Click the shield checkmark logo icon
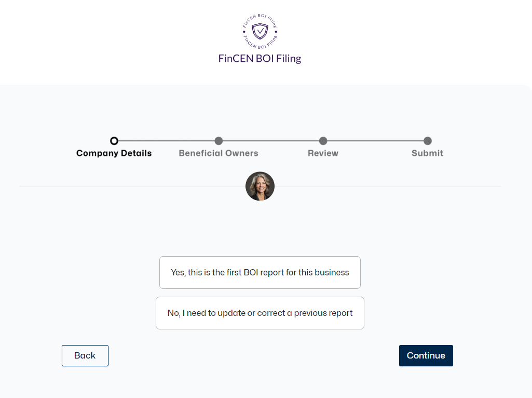Viewport: 532px width, 398px height. [x=260, y=32]
